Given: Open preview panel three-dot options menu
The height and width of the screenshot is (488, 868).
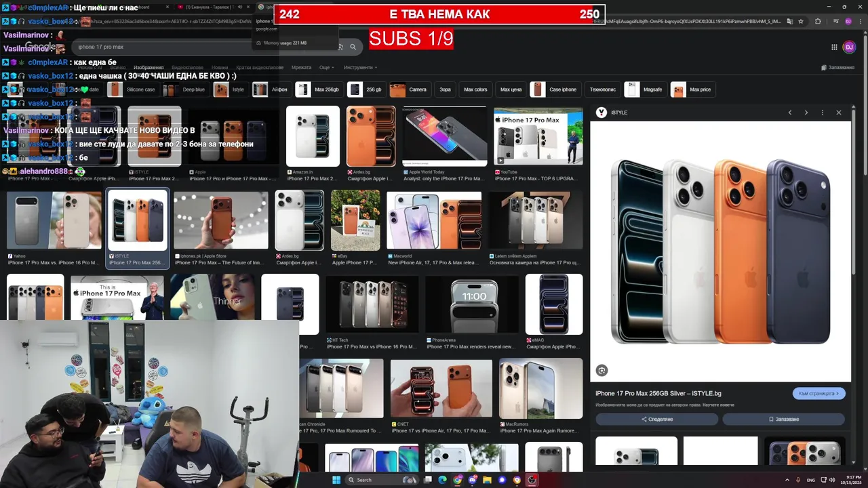Looking at the screenshot, I should click(x=823, y=113).
